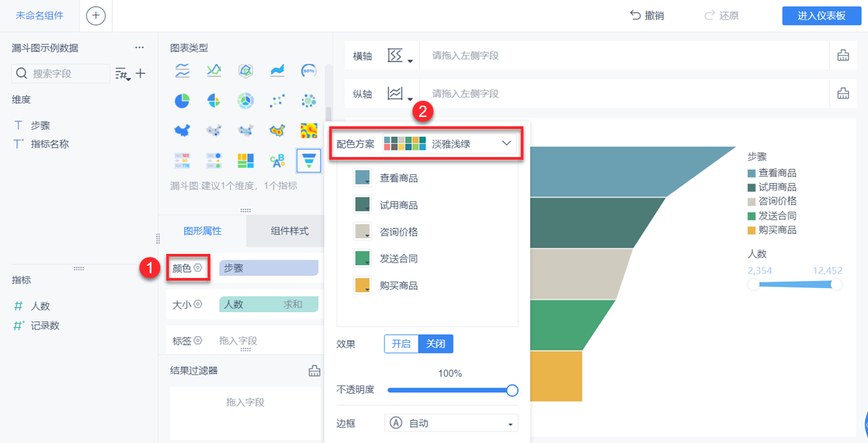Click the 撤销 undo button
This screenshot has width=868, height=443.
[x=647, y=16]
